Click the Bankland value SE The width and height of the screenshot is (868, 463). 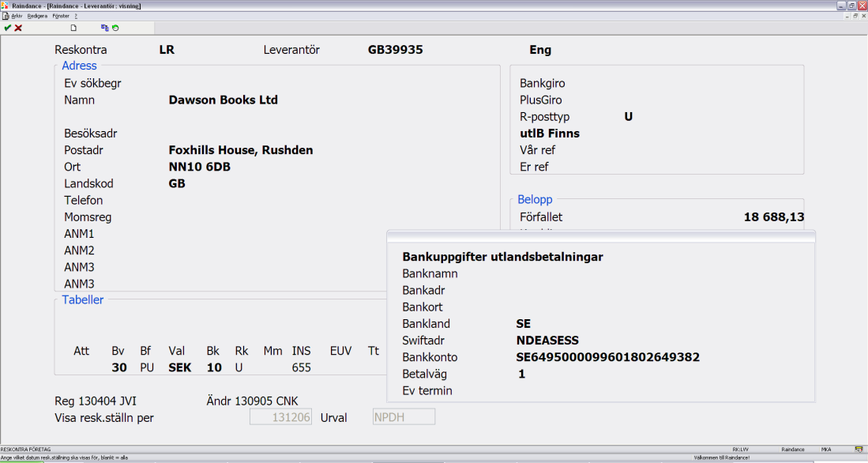click(x=523, y=324)
